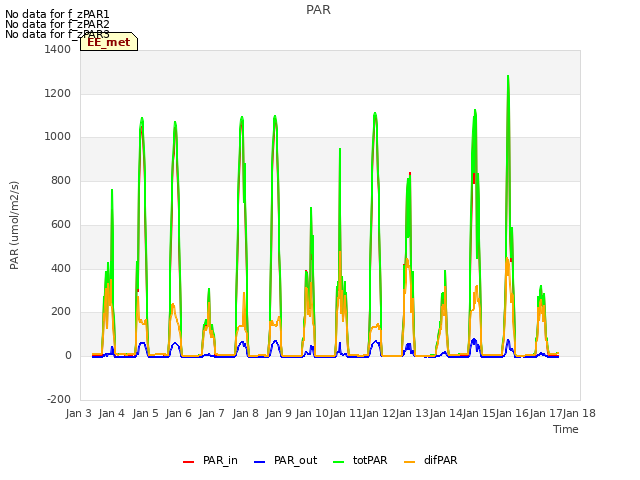Click the Jan 11 totPAR spike near 950
The width and height of the screenshot is (640, 480).
coord(340,150)
